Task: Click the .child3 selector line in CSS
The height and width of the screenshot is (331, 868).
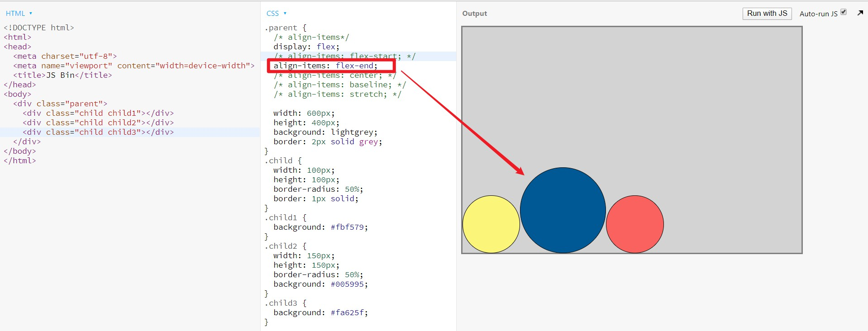Action: [286, 303]
